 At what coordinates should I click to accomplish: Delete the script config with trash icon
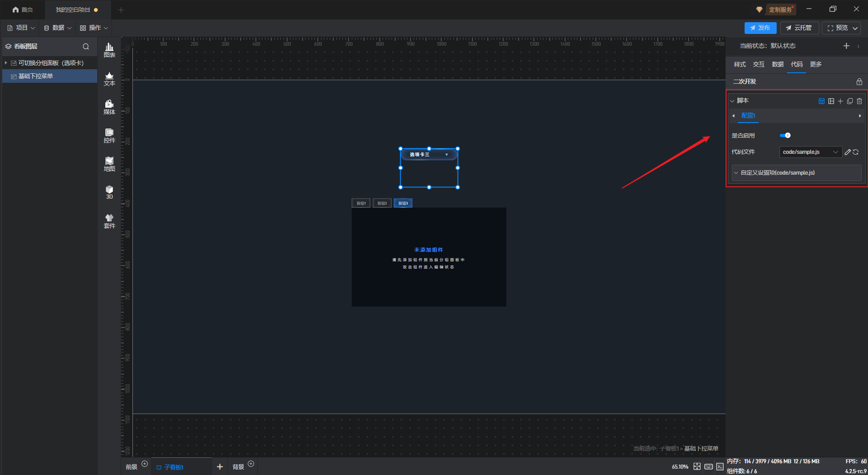(859, 101)
